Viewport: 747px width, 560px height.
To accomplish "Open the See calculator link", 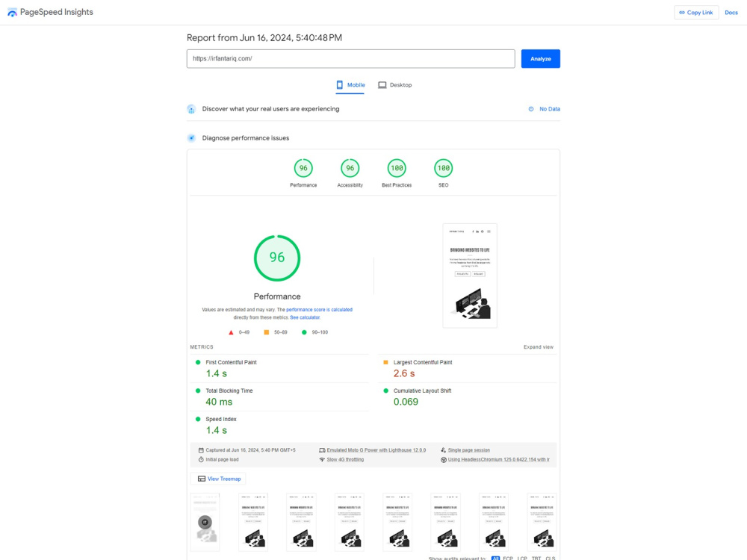I will [x=305, y=317].
